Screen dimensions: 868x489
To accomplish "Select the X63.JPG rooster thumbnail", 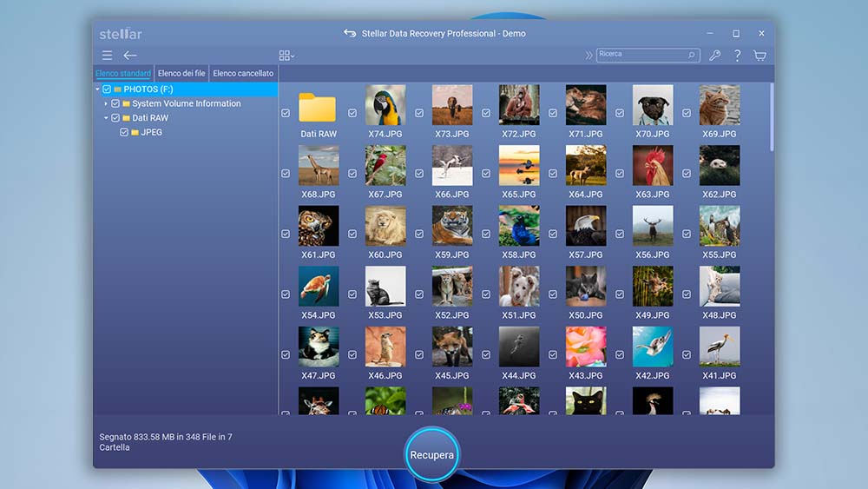I will point(653,166).
